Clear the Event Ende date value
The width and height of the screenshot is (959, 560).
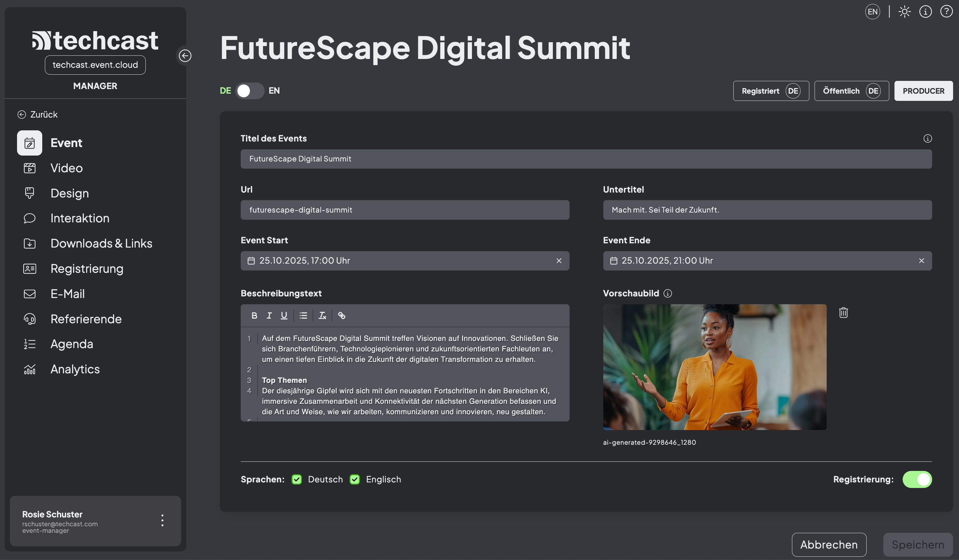(x=921, y=261)
